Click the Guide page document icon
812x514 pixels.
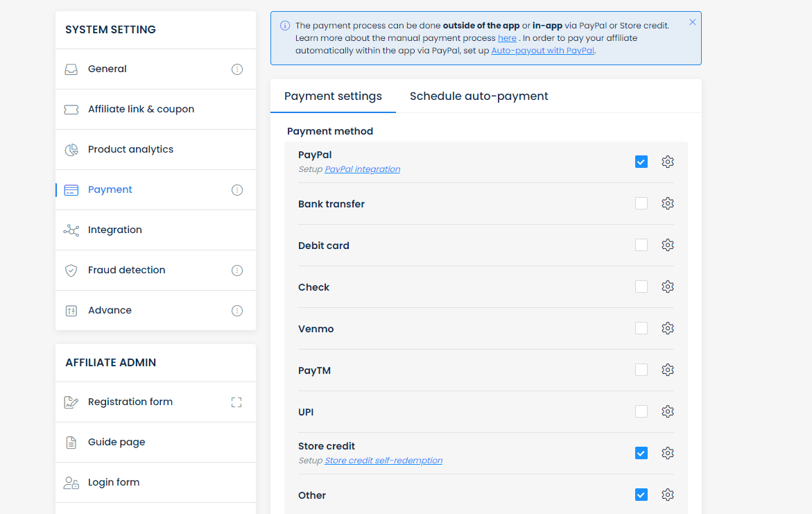tap(71, 443)
